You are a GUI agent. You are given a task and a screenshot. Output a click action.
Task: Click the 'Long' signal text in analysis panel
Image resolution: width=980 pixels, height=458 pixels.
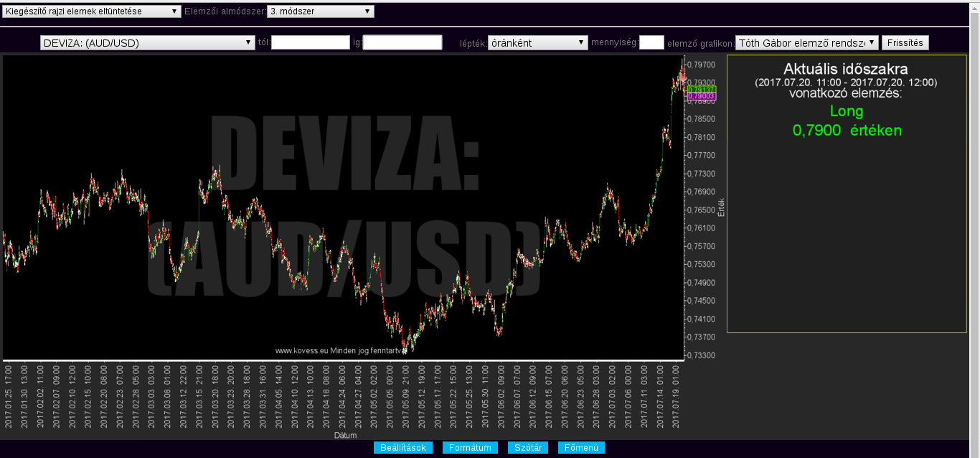click(x=847, y=111)
